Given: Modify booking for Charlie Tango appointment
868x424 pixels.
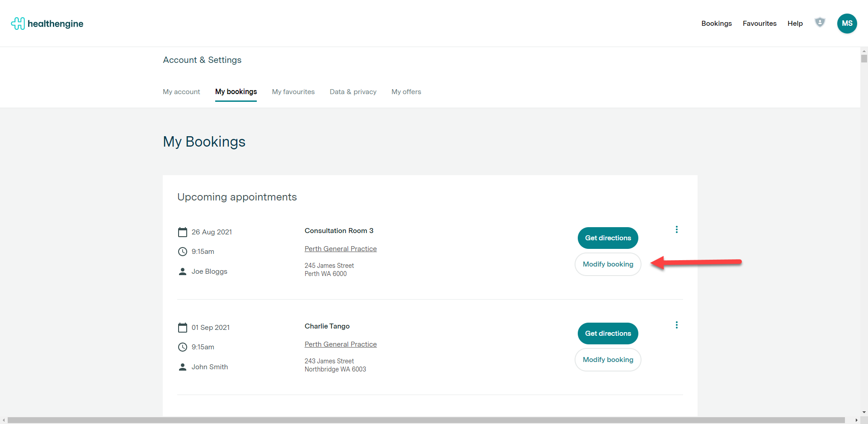Looking at the screenshot, I should [608, 360].
